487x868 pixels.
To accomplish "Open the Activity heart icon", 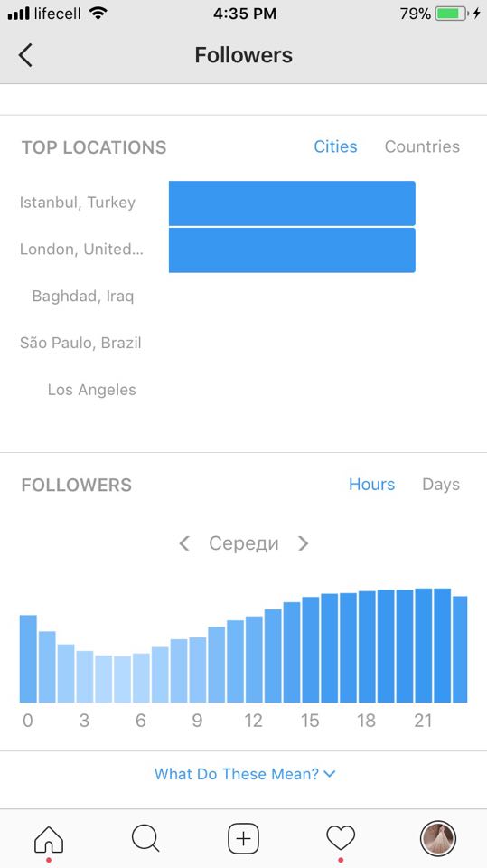I will [341, 839].
